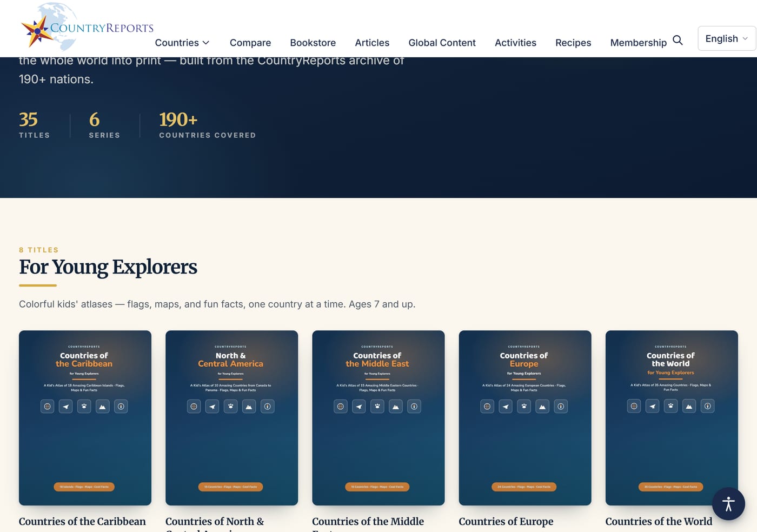Go to the Recipes page

(x=573, y=43)
